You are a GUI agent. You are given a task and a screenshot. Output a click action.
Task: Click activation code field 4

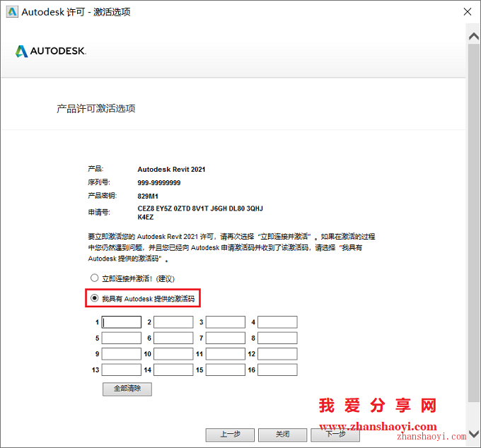tap(277, 322)
